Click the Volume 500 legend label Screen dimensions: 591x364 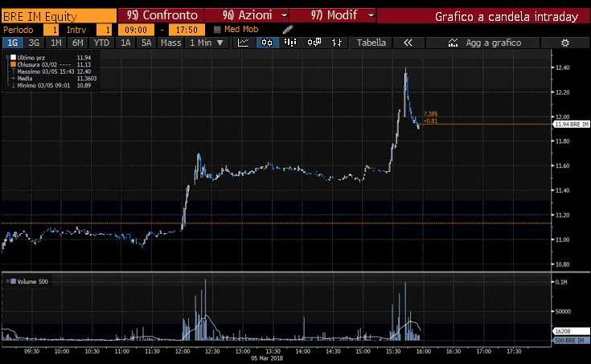tap(32, 281)
